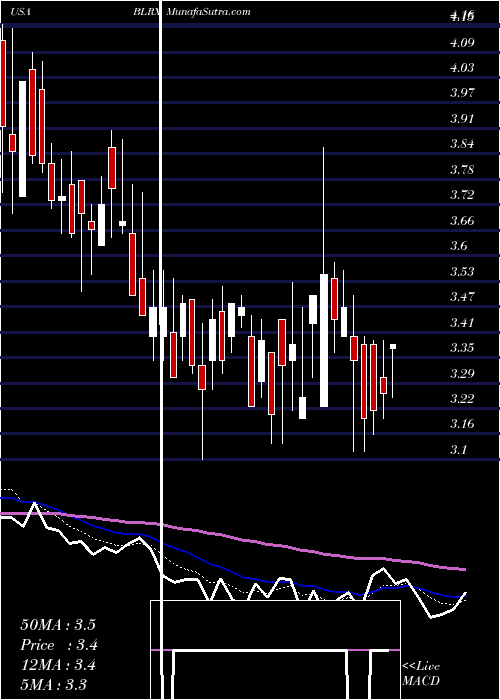Select the 3.53 price axis label
This screenshot has height=700, width=500.
click(462, 271)
